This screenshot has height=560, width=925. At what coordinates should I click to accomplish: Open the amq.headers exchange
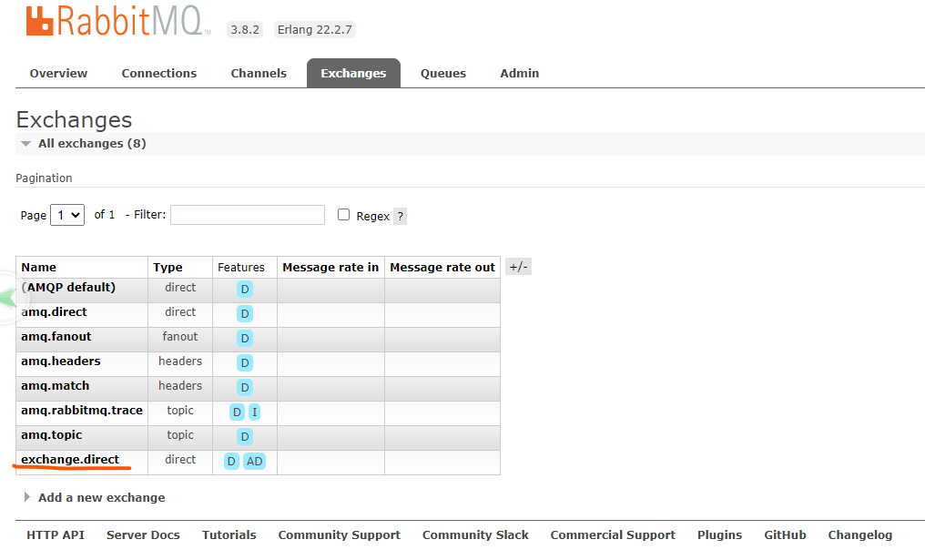click(61, 361)
